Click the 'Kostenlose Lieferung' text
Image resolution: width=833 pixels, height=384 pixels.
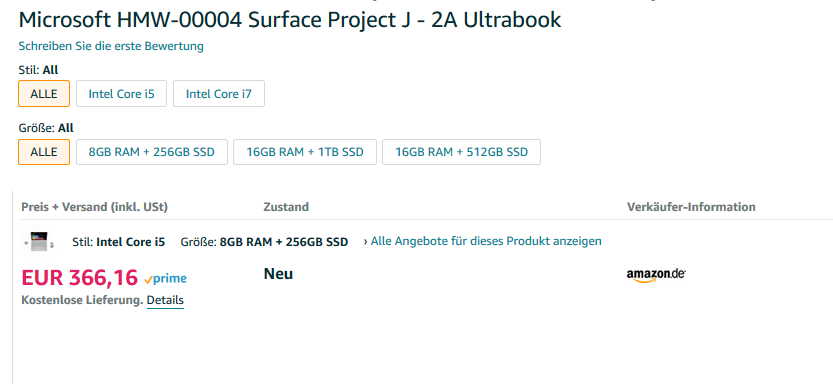click(82, 300)
